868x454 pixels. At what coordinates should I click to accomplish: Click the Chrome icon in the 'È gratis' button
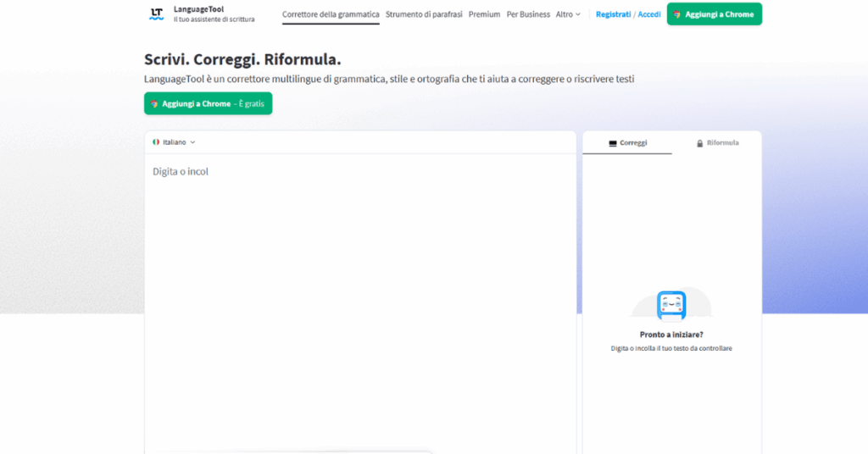pyautogui.click(x=154, y=103)
